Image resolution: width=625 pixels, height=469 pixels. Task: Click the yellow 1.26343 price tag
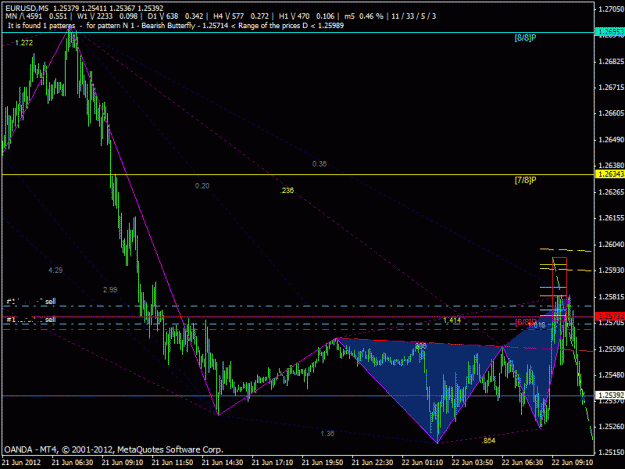click(x=609, y=174)
